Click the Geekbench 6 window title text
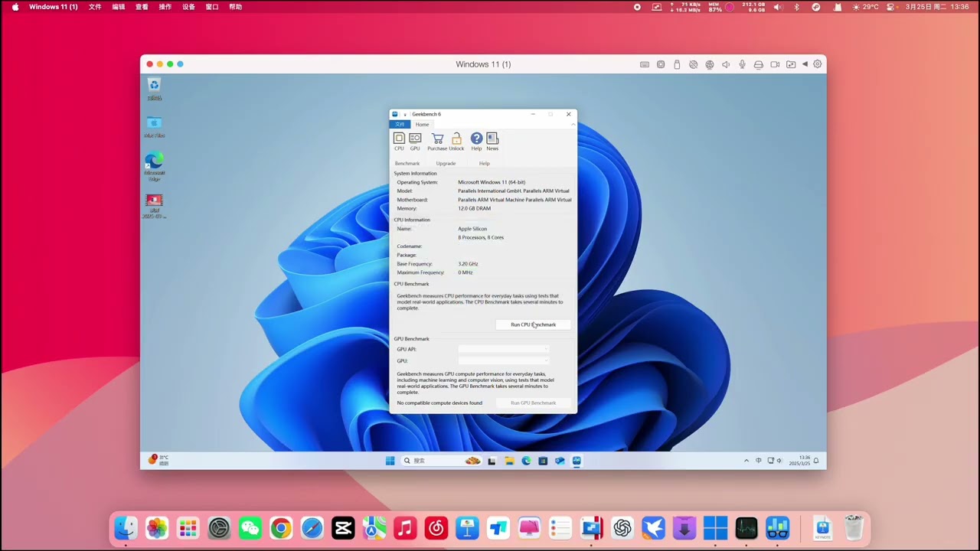This screenshot has height=551, width=980. pos(426,114)
